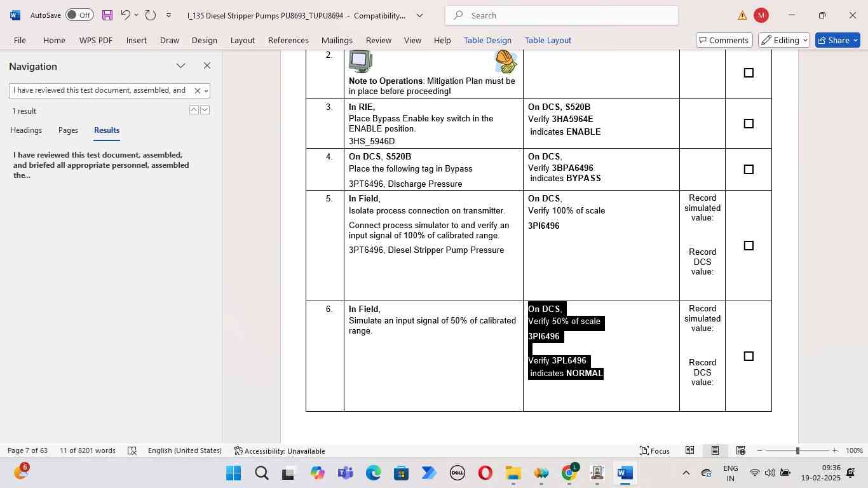Enable Focus mode
This screenshot has width=868, height=488.
[x=654, y=451]
